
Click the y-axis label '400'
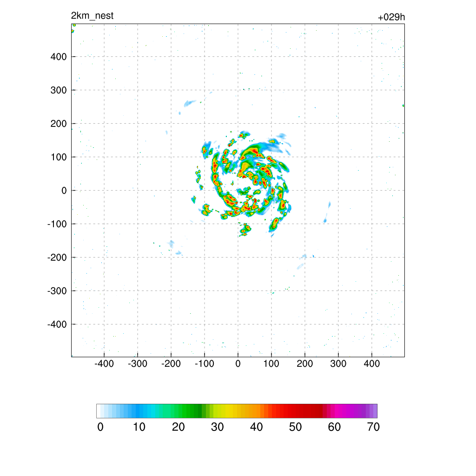[59, 57]
